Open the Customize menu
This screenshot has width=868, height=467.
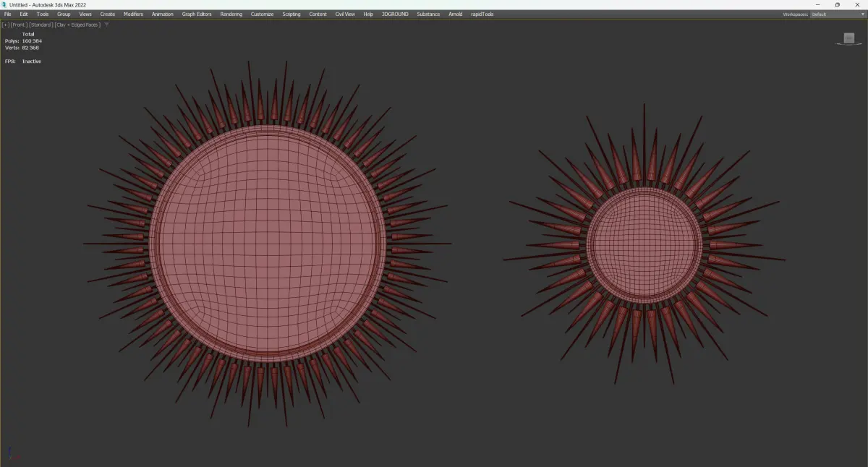[x=263, y=14]
